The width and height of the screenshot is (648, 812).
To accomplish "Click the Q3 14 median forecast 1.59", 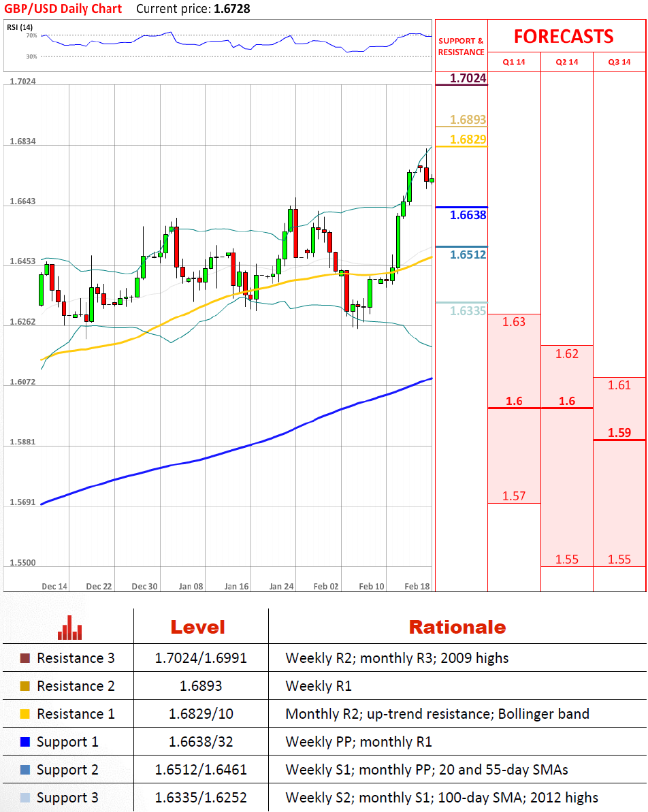I will click(619, 432).
